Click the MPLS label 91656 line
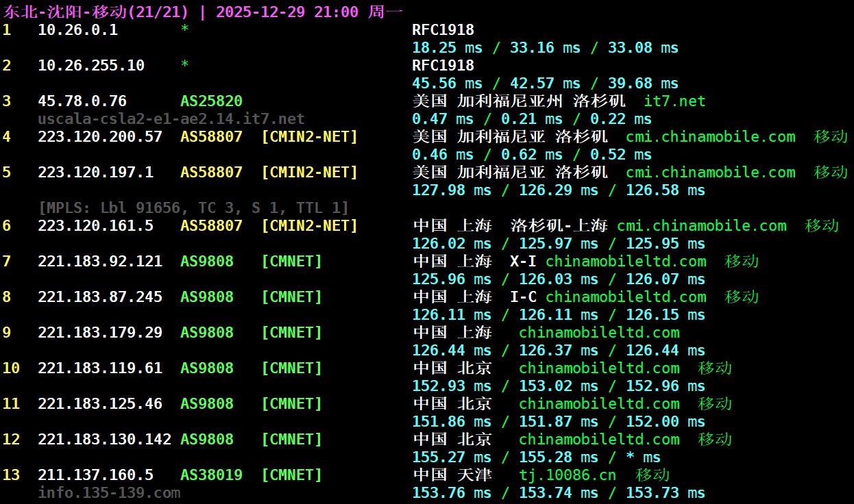Viewport: 854px width, 504px height. click(193, 207)
